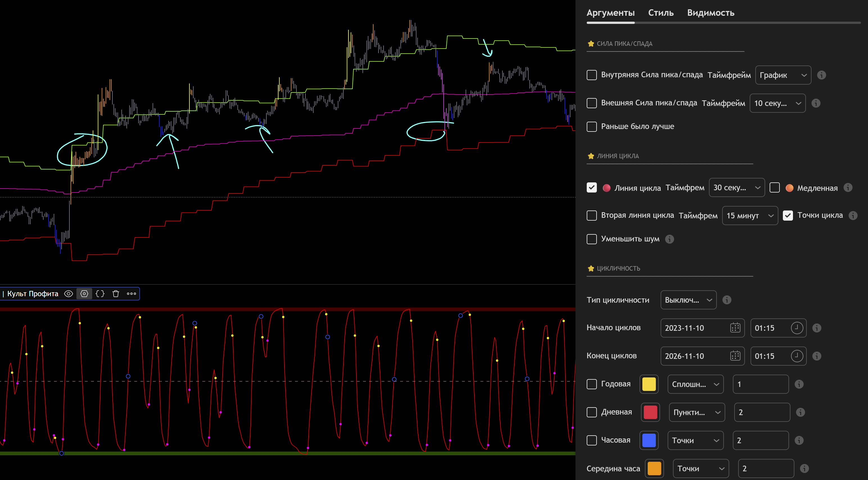Show info tooltip for Тип цикличности
868x480 pixels.
point(727,300)
